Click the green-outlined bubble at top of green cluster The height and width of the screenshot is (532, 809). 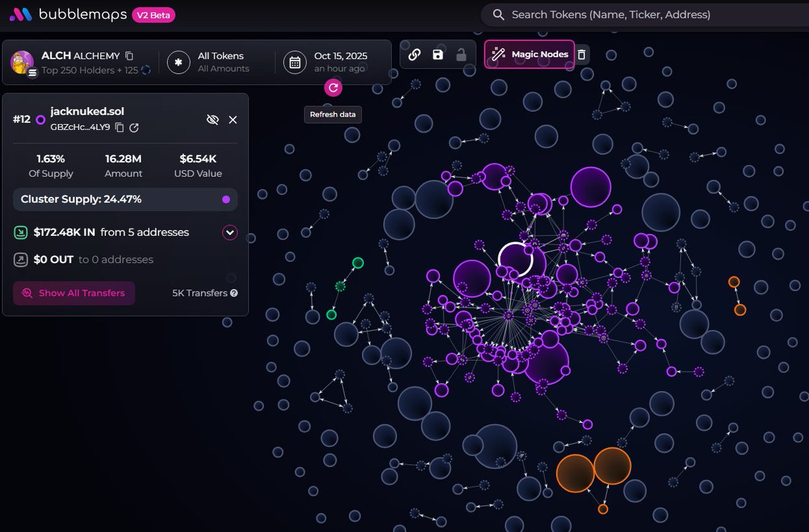click(x=358, y=263)
